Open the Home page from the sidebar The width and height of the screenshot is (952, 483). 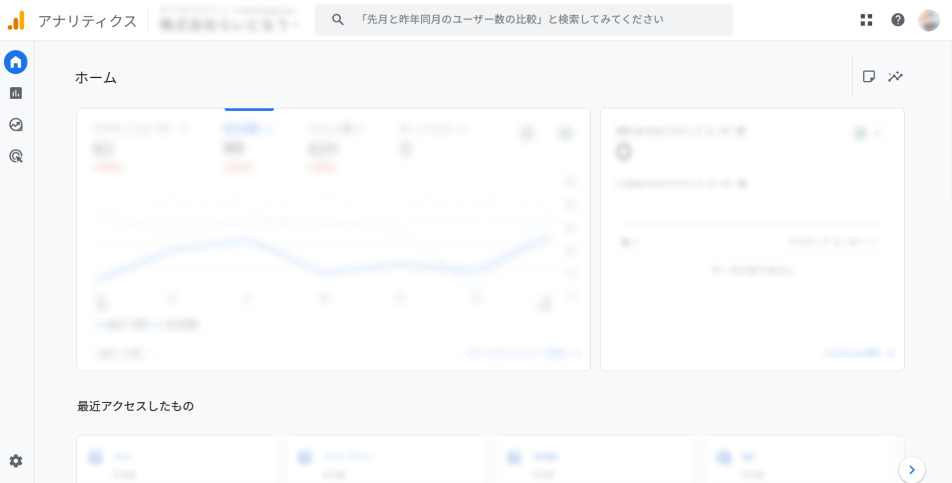coord(15,62)
